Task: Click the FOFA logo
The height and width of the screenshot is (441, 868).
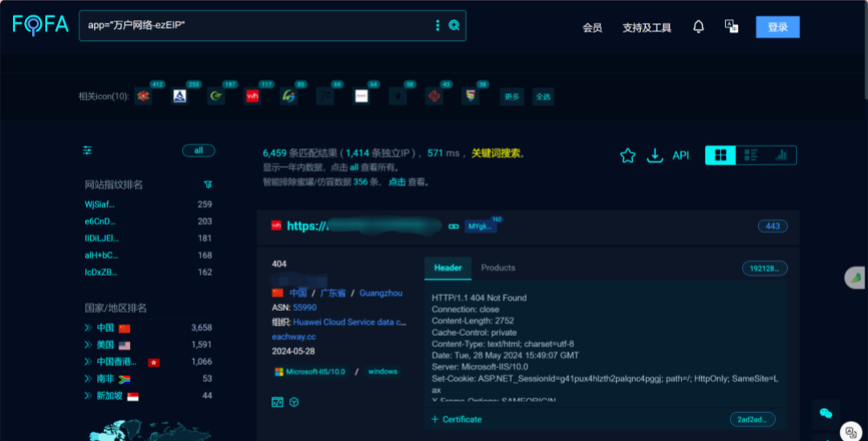Action: pos(40,25)
